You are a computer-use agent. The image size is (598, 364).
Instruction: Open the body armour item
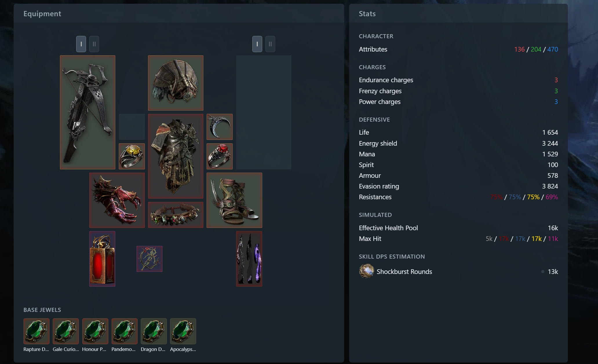click(176, 156)
